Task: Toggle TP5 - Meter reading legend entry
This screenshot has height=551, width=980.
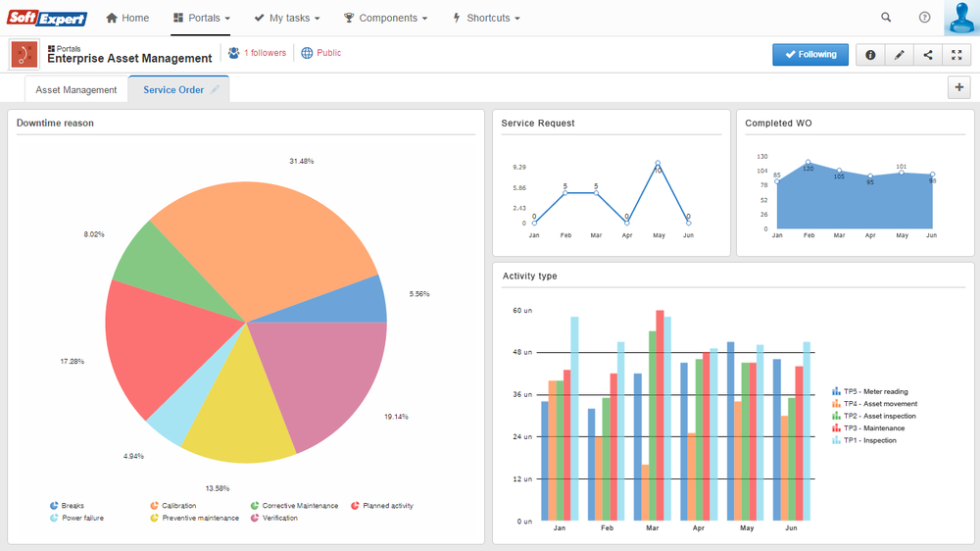Action: [870, 391]
